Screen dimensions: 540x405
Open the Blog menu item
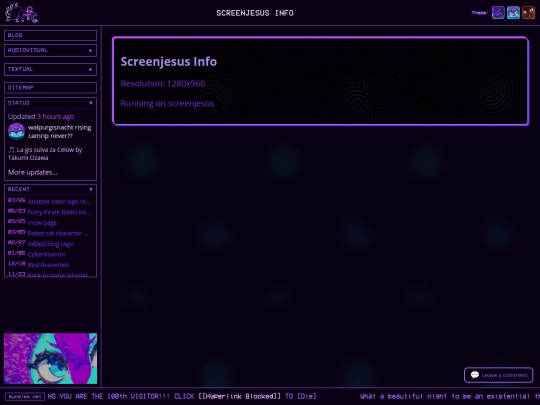pos(50,35)
